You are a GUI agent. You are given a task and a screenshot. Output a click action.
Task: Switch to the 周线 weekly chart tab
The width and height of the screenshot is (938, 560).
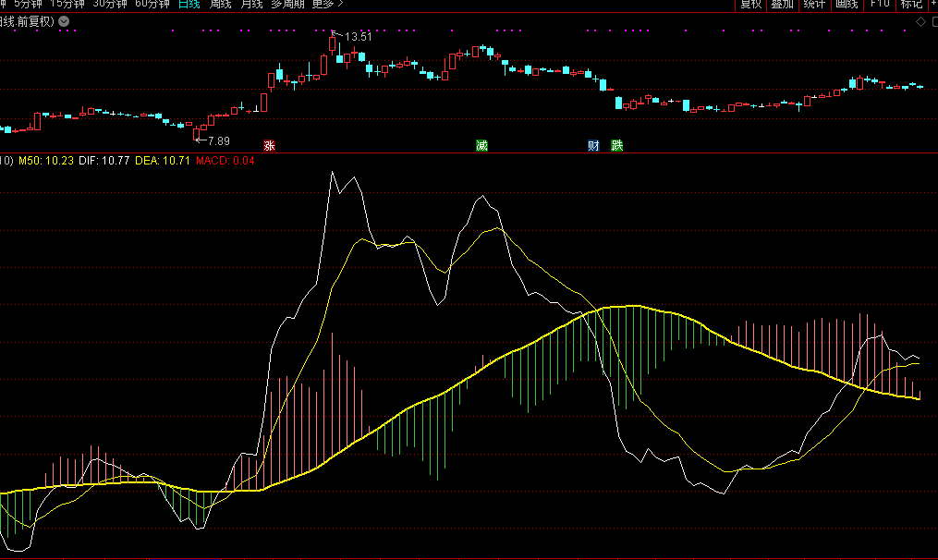coord(220,4)
